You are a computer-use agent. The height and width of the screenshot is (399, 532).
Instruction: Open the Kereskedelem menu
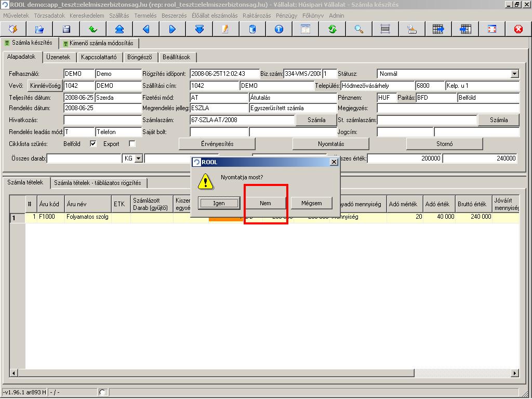click(x=87, y=16)
